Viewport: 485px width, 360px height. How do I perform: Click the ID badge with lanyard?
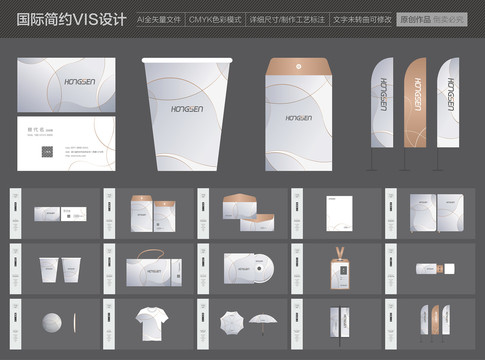tap(340, 268)
